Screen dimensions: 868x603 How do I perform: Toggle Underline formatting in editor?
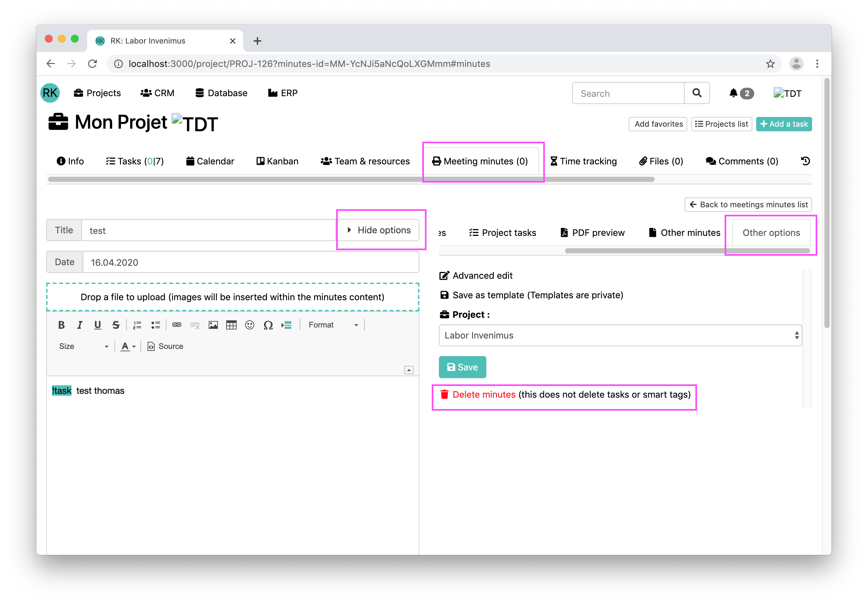[x=98, y=325]
